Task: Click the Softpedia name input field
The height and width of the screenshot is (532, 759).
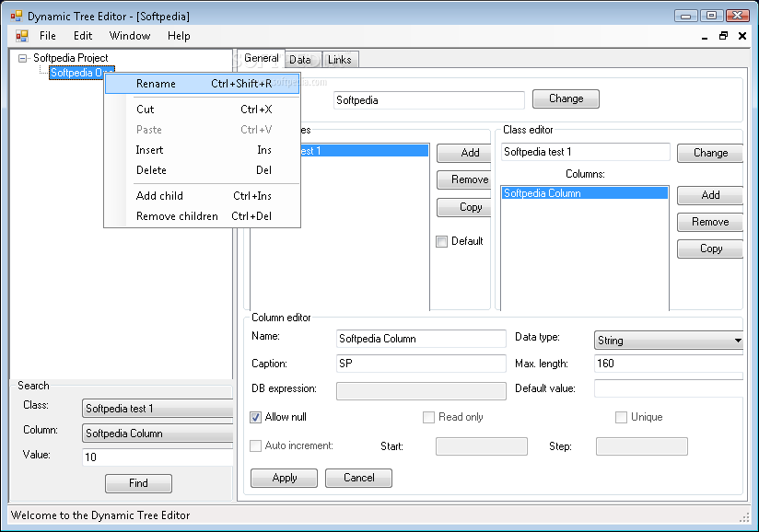Action: point(429,100)
